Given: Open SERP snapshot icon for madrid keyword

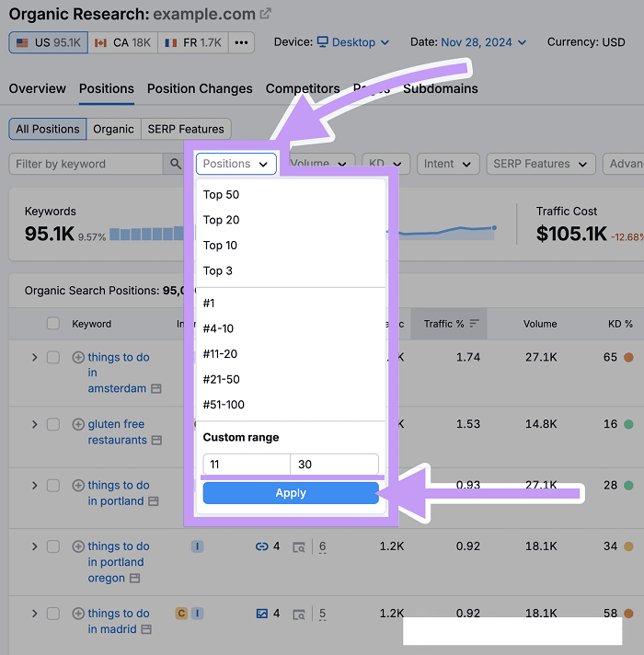Looking at the screenshot, I should pyautogui.click(x=146, y=629).
